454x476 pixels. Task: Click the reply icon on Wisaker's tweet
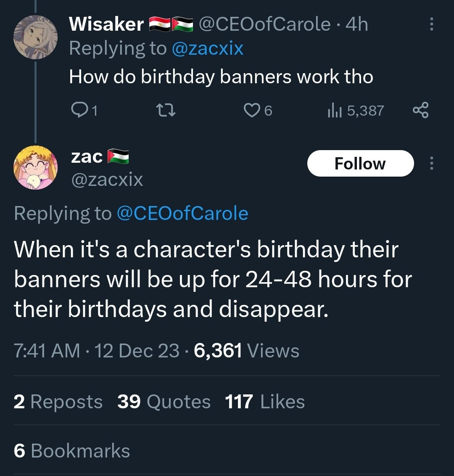point(78,110)
